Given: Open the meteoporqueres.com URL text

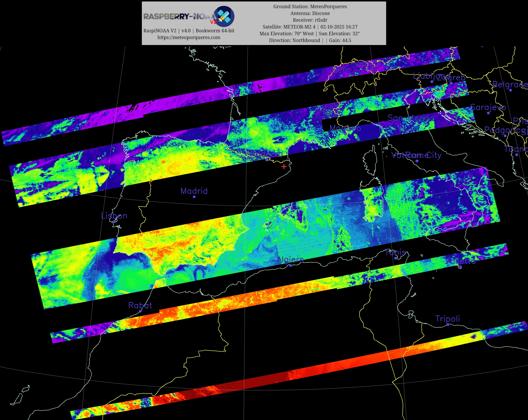Looking at the screenshot, I should 189,37.
